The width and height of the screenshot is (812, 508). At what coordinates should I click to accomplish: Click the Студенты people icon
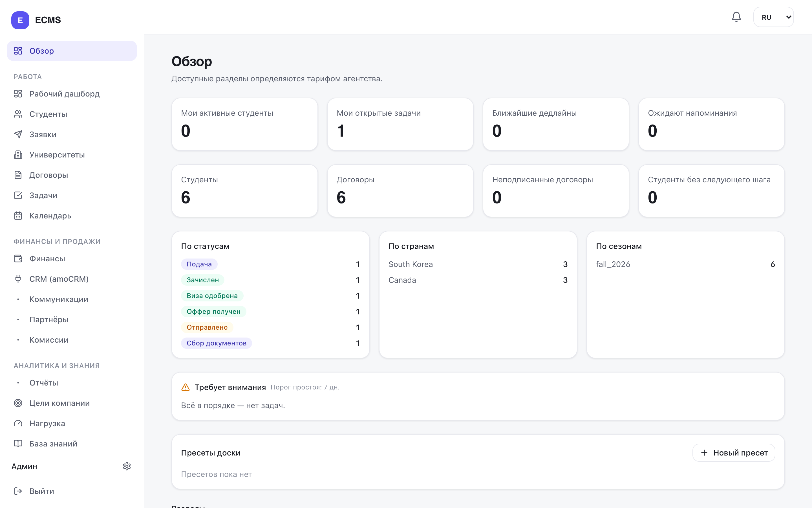tap(18, 114)
